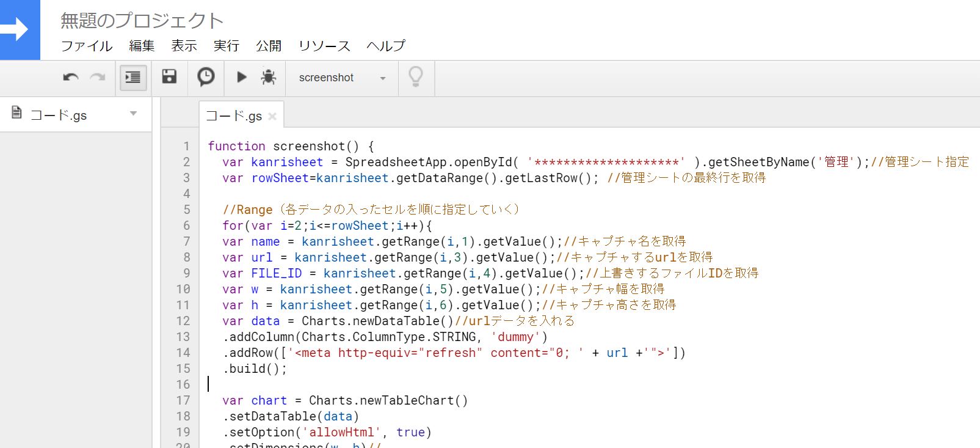Image resolution: width=980 pixels, height=448 pixels.
Task: Select コード.gs in the file sidebar
Action: coord(59,115)
